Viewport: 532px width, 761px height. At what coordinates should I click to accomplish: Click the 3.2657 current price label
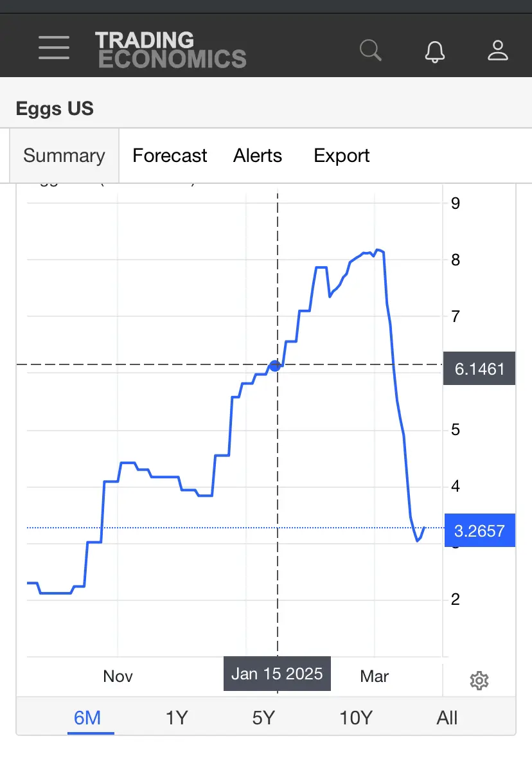479,530
